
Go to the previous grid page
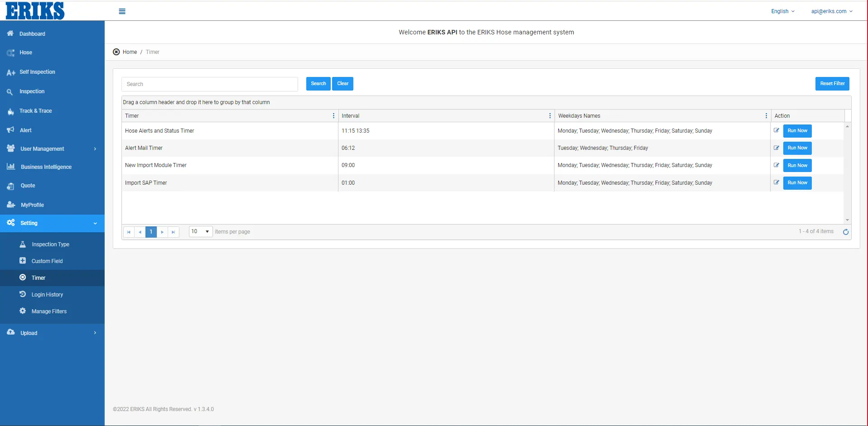pyautogui.click(x=140, y=232)
